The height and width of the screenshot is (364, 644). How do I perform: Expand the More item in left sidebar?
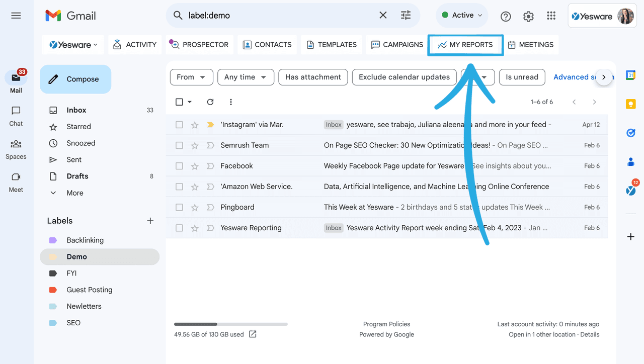74,193
